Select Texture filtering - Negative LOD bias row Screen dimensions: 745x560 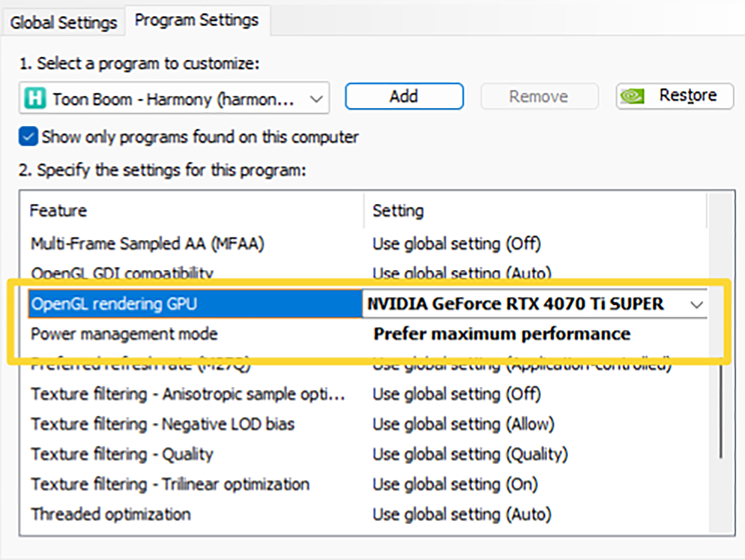point(163,424)
